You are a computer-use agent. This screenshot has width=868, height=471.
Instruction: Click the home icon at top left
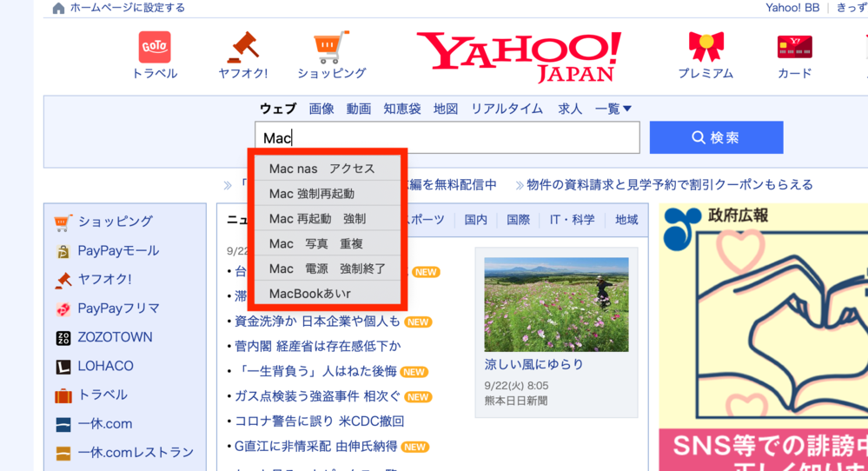[58, 9]
